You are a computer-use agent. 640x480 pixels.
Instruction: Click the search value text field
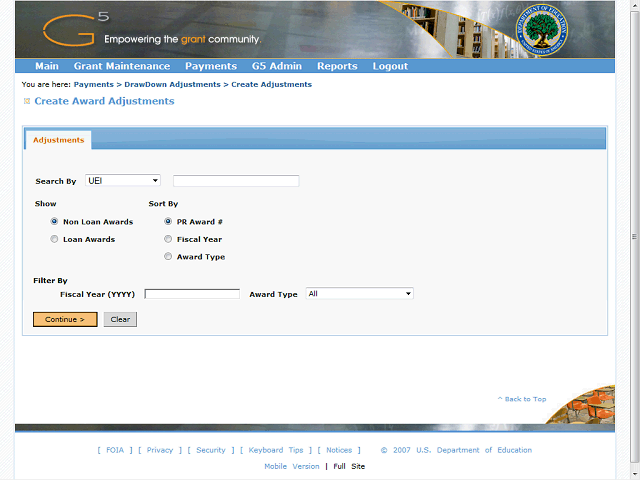236,181
